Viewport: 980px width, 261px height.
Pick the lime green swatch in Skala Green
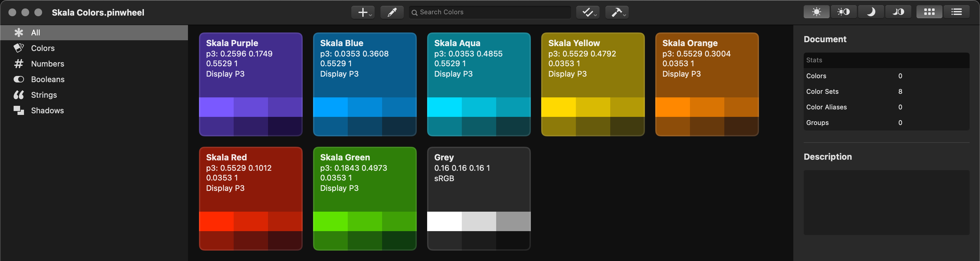(330, 221)
